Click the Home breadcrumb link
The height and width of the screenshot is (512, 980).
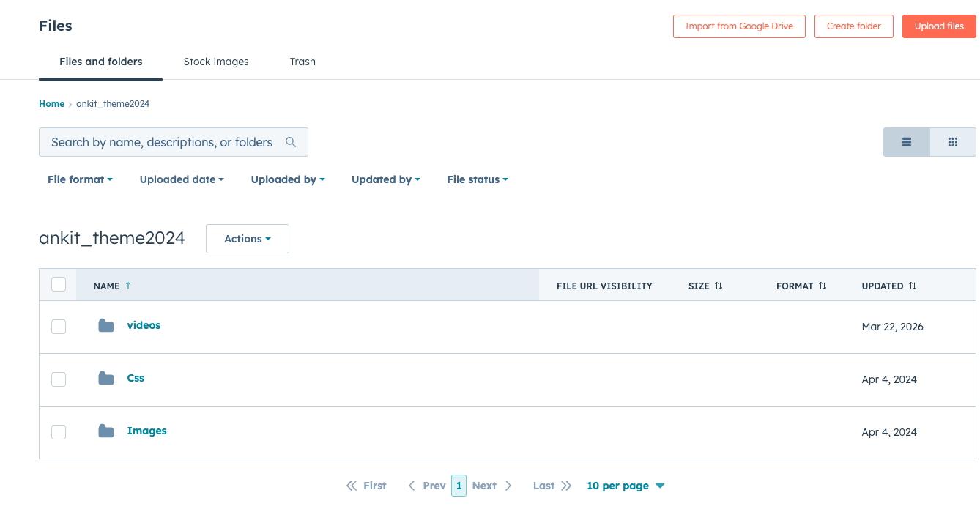click(x=51, y=104)
